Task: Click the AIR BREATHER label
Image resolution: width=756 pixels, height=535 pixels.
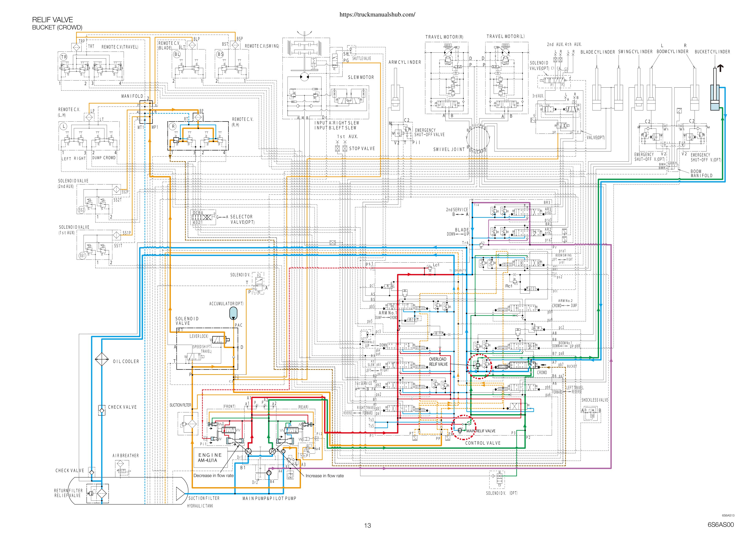Action: [126, 456]
